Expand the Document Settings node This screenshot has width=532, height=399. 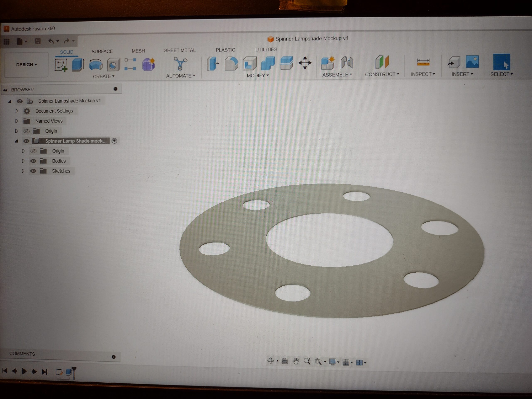click(17, 111)
